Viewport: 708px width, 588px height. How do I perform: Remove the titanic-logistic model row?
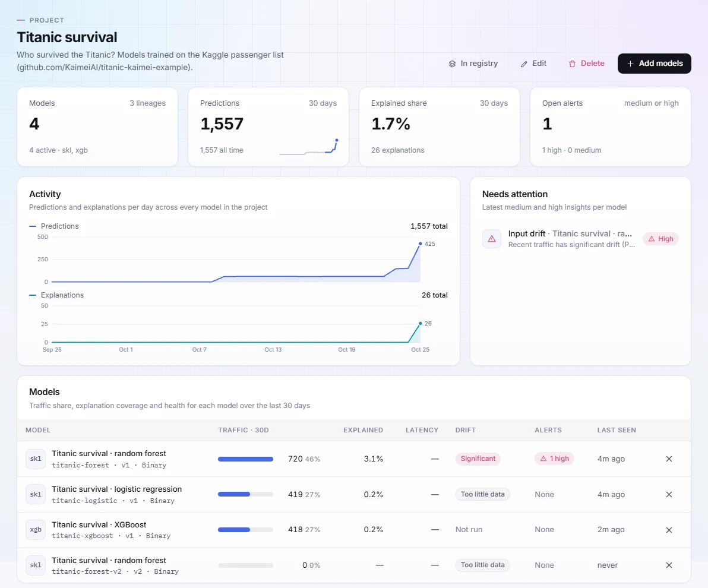point(669,495)
